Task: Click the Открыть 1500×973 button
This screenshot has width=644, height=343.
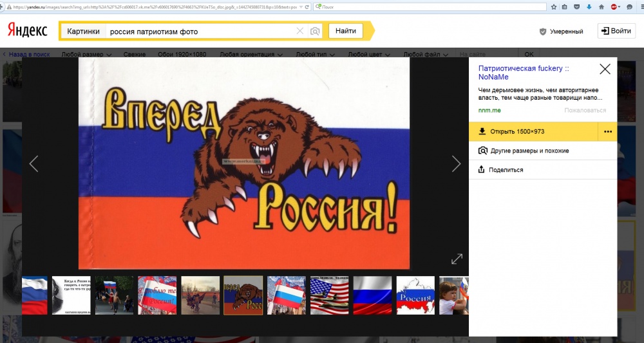Action: 533,131
